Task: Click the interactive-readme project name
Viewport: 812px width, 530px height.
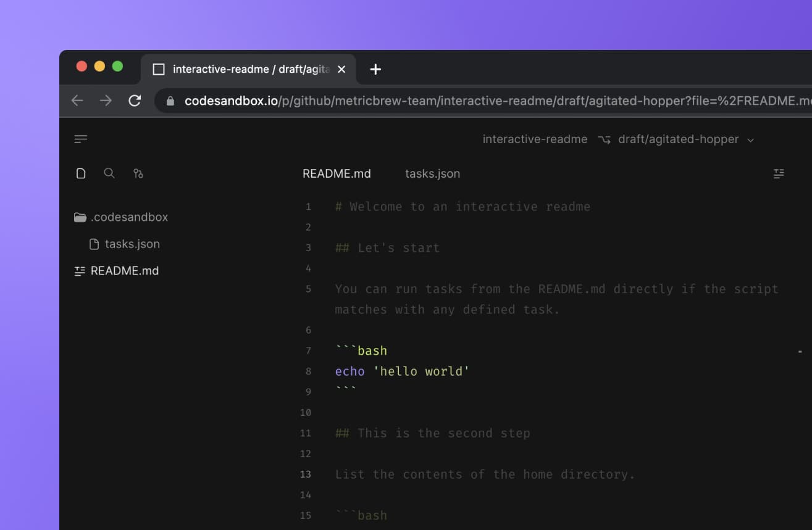Action: click(x=535, y=139)
